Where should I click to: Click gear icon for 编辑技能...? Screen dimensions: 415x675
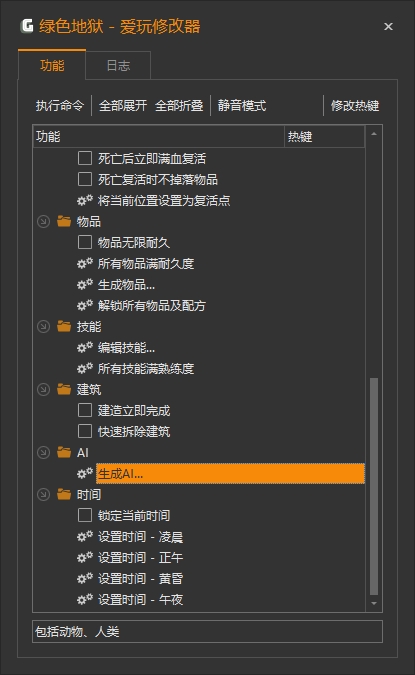pyautogui.click(x=85, y=347)
